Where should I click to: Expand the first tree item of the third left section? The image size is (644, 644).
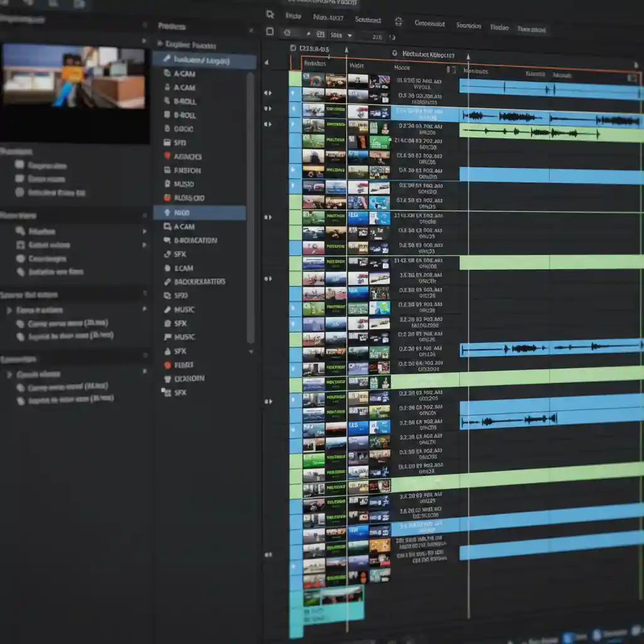pos(9,310)
